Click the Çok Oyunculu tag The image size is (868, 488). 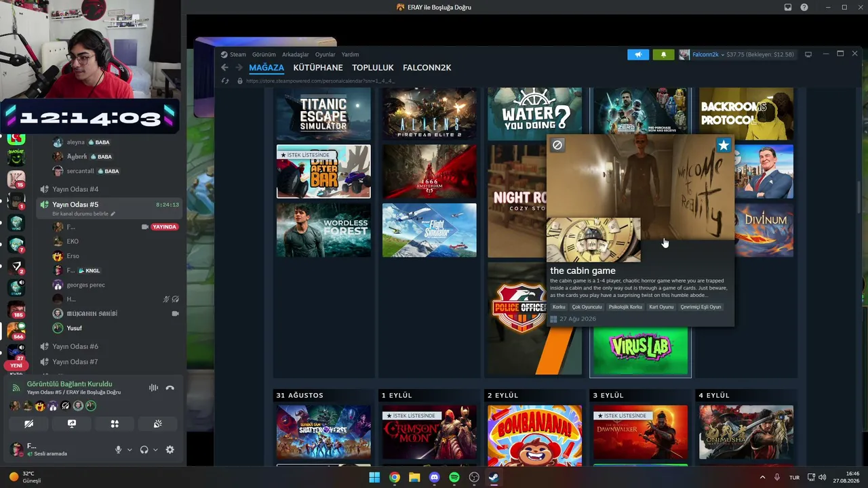587,307
